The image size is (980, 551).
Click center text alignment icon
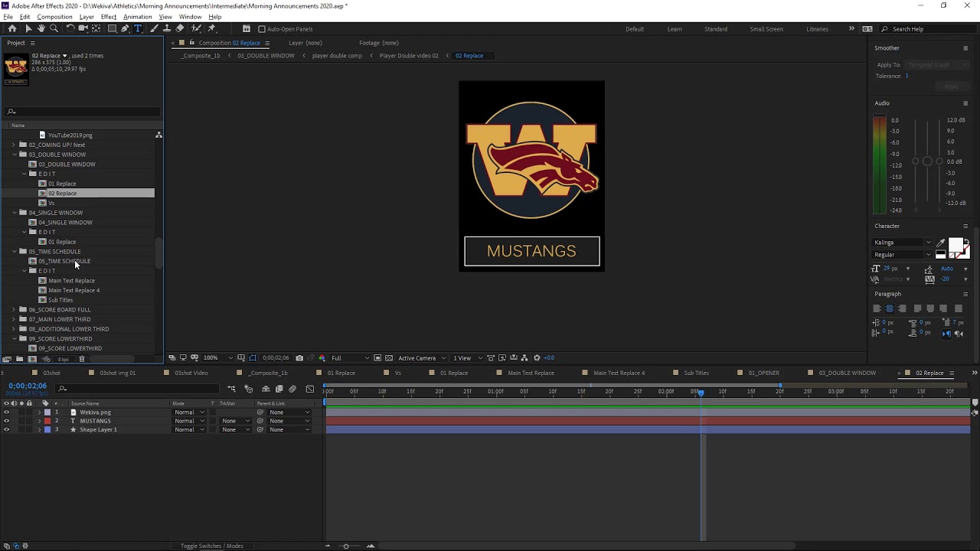click(890, 308)
